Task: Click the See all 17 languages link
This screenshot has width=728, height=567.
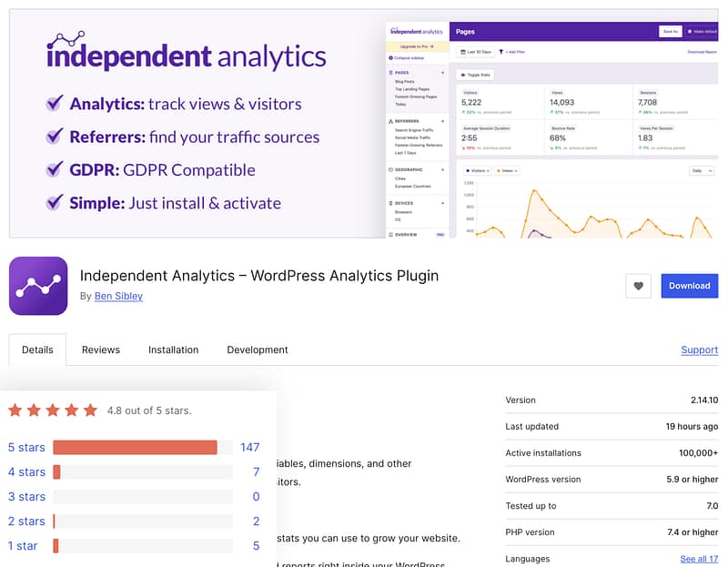Action: (x=699, y=559)
